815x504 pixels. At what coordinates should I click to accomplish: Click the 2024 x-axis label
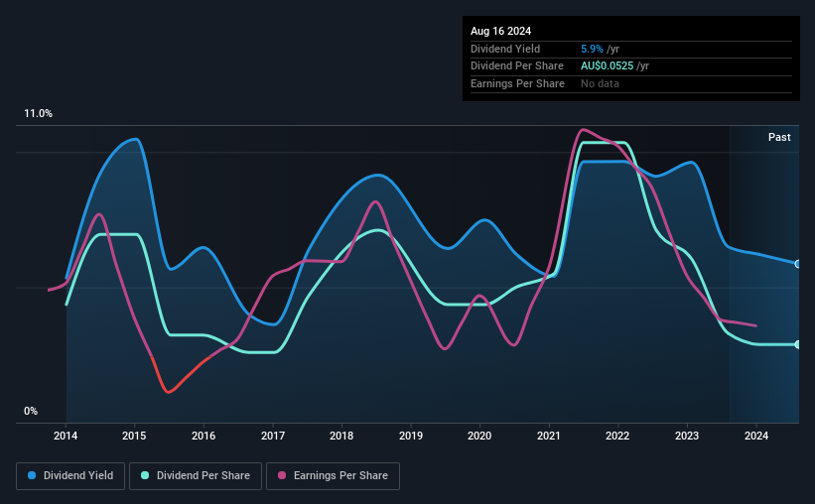click(x=756, y=436)
